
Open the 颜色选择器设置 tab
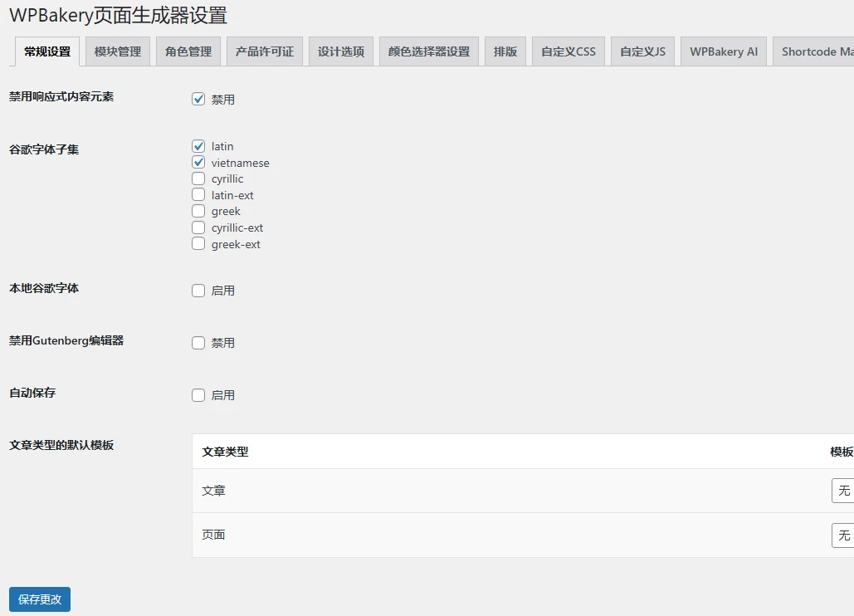(428, 51)
